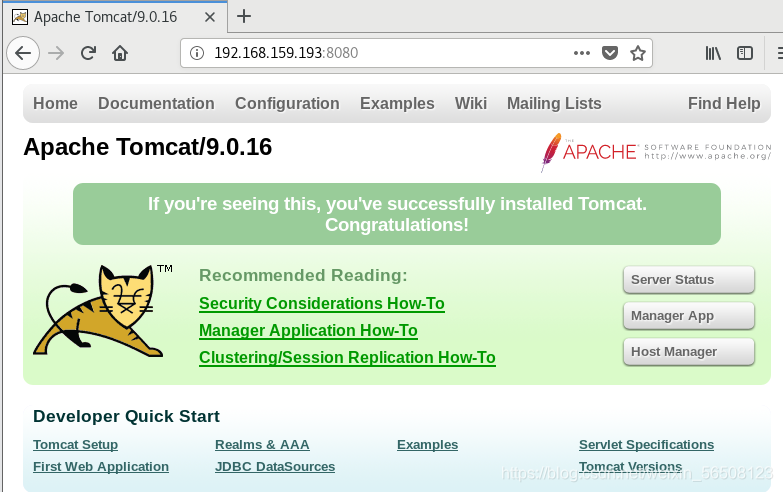Viewport: 783px width, 492px height.
Task: Click the browser Back arrow button
Action: 23,53
